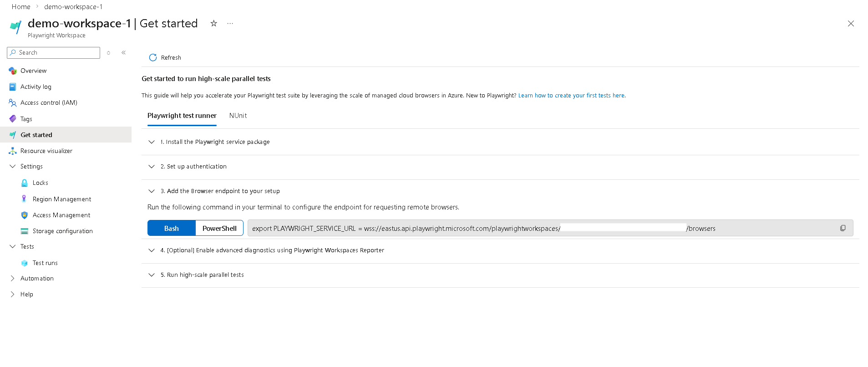Switch command to PowerShell
This screenshot has width=868, height=367.
click(x=219, y=228)
